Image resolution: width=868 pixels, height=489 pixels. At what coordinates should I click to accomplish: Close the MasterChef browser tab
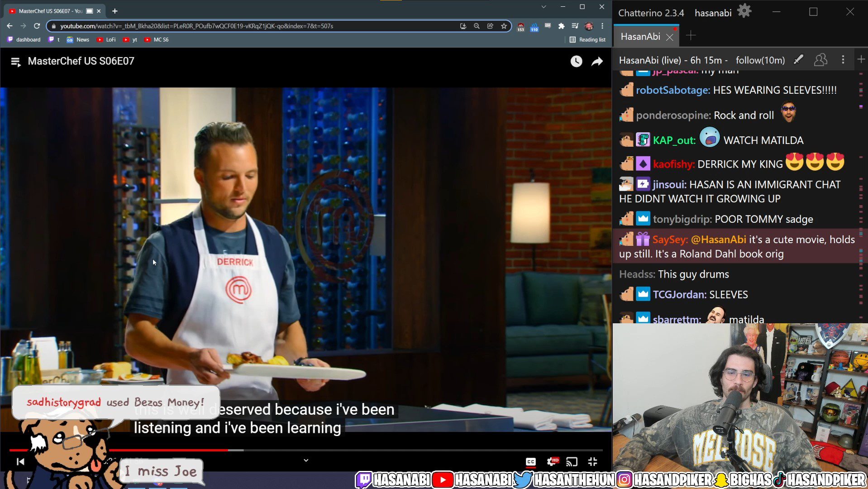tap(99, 11)
